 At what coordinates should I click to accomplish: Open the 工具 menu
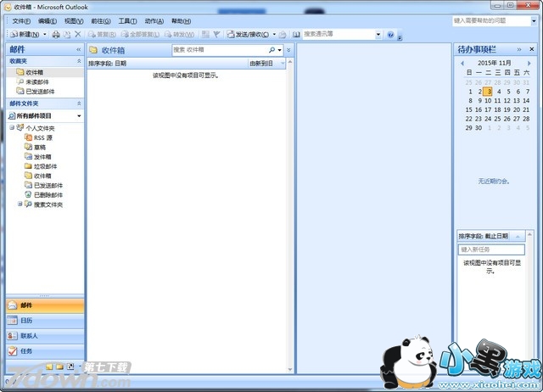(x=127, y=21)
